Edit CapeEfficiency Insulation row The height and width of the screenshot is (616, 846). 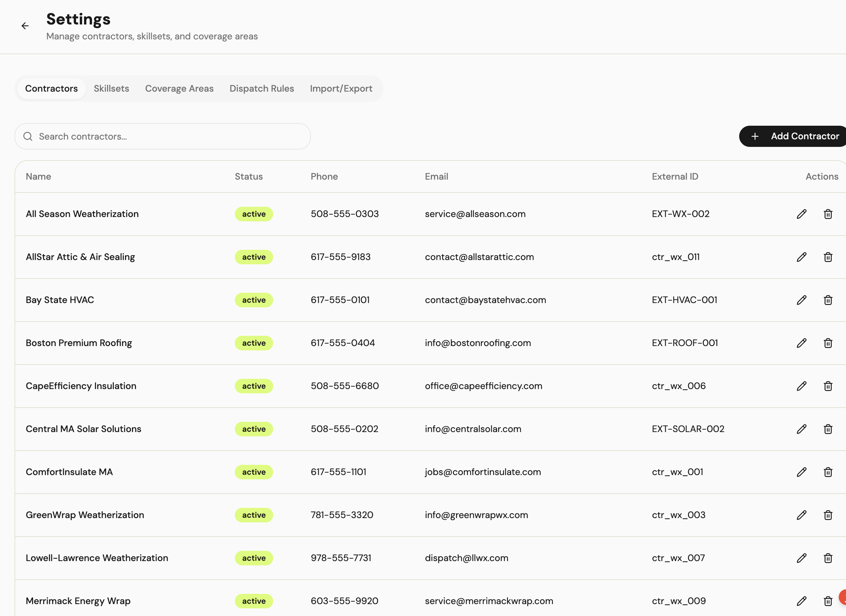801,386
